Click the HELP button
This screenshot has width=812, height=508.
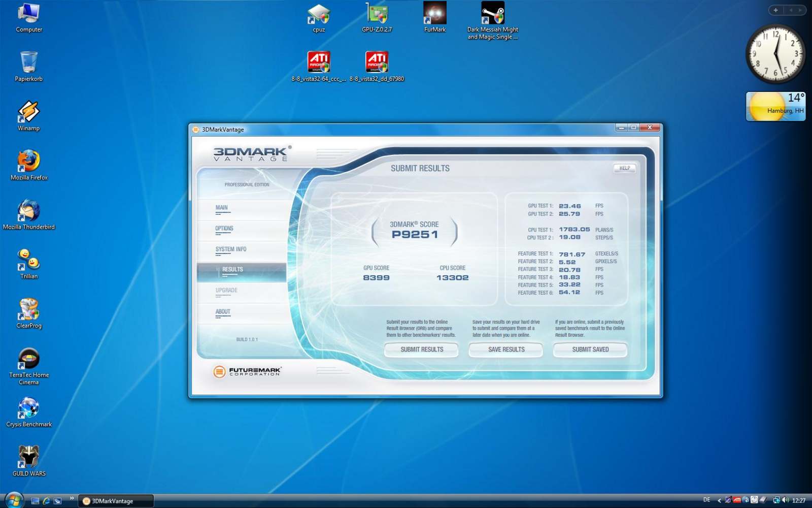point(625,168)
